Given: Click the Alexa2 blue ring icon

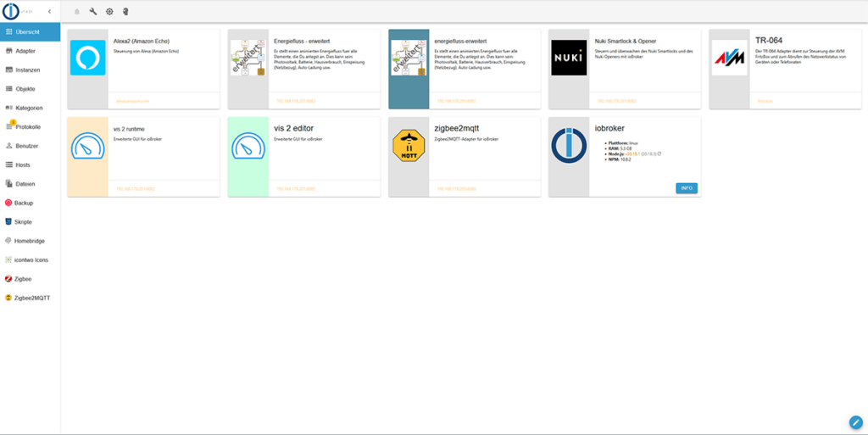Looking at the screenshot, I should (x=87, y=58).
